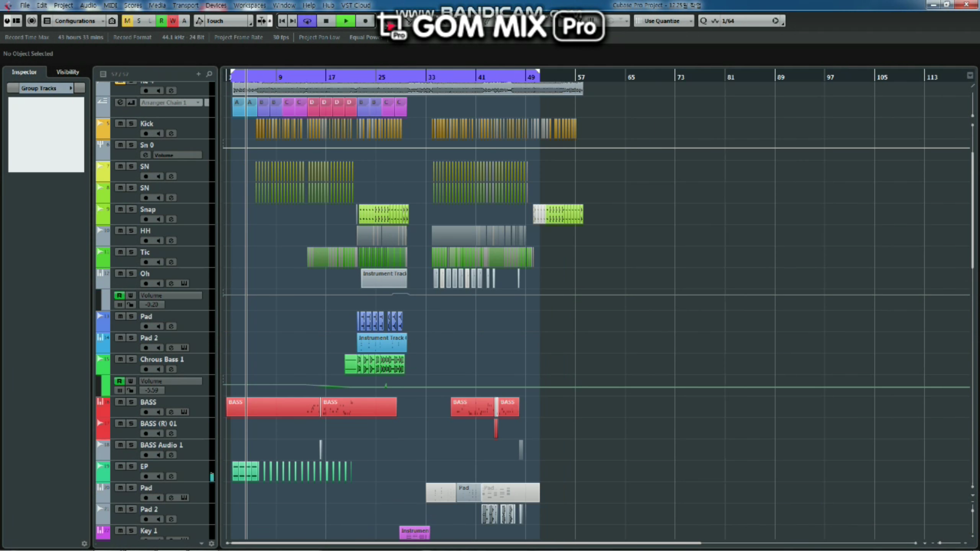This screenshot has width=980, height=551.
Task: Open edit channel settings on Snap track
Action: (171, 219)
